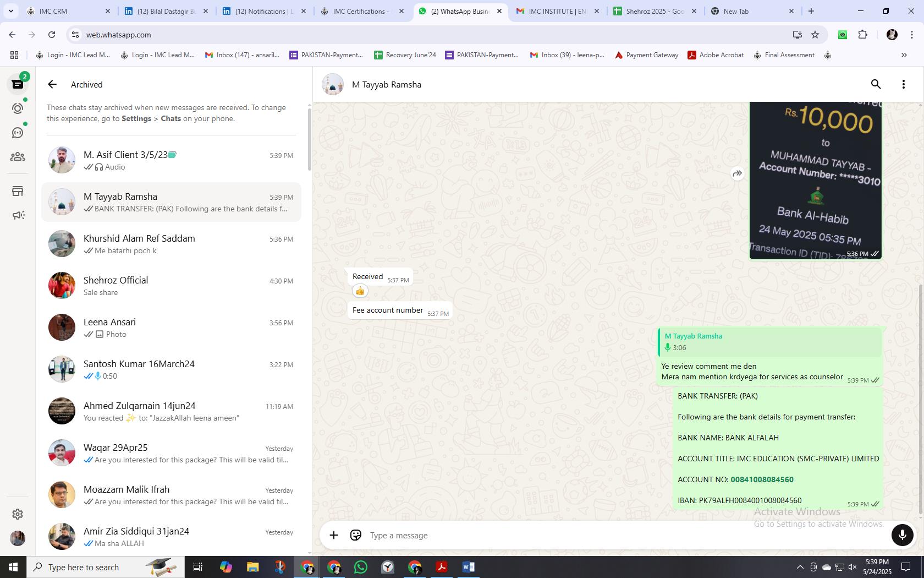The width and height of the screenshot is (924, 578).
Task: Click the Type a message field
Action: click(627, 535)
